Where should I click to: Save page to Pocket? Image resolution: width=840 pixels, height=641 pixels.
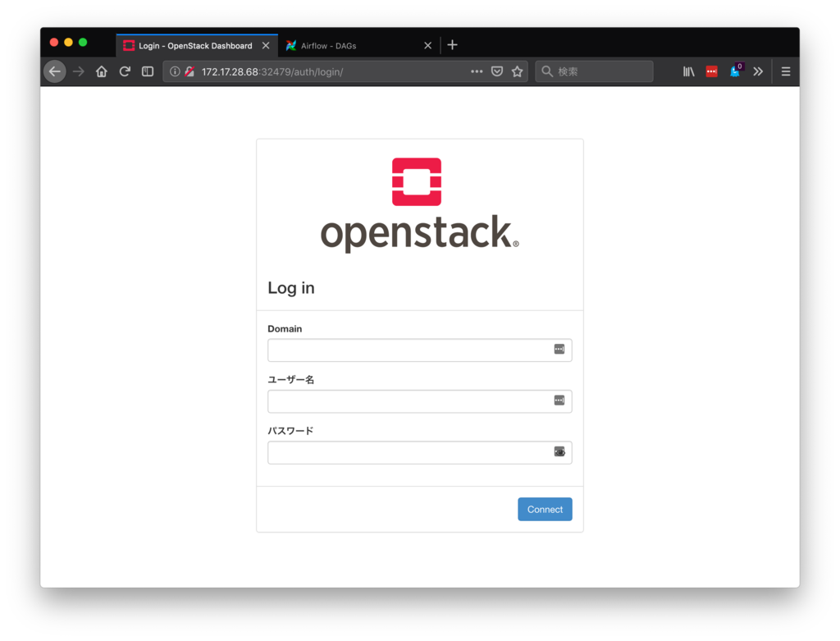click(x=497, y=71)
